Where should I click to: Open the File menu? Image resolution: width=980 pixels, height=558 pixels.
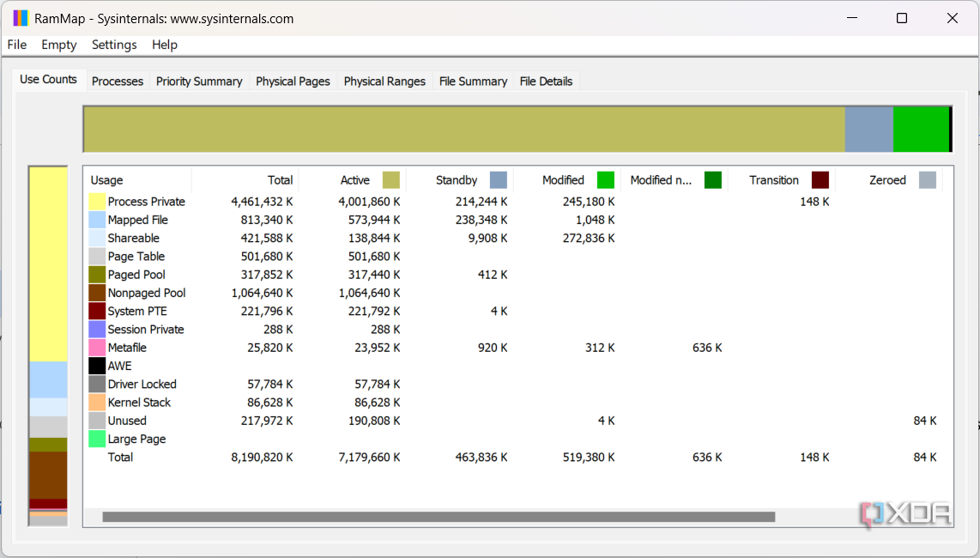click(x=17, y=45)
